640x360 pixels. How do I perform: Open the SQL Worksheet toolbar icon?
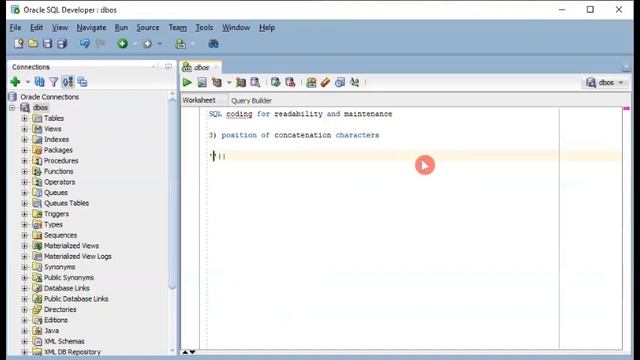[x=180, y=44]
